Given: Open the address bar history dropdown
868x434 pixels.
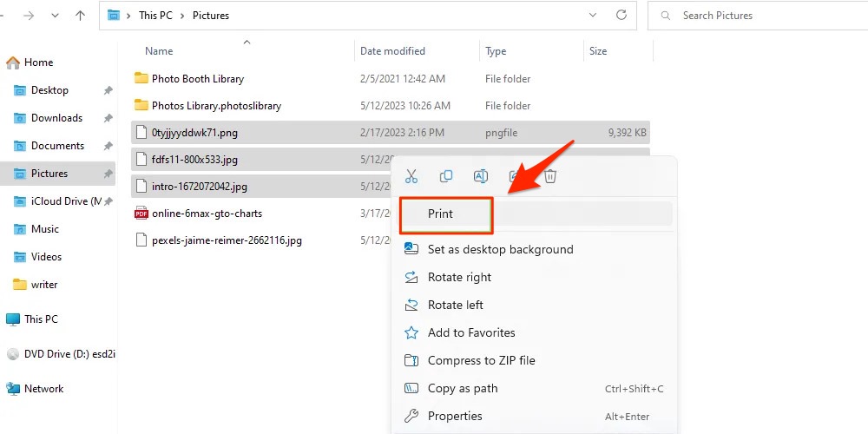Looking at the screenshot, I should pos(593,15).
